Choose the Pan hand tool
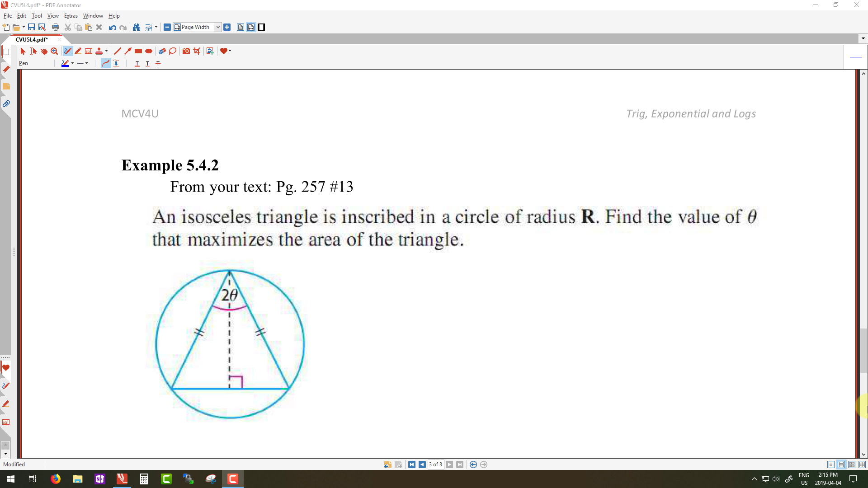 pos(44,51)
